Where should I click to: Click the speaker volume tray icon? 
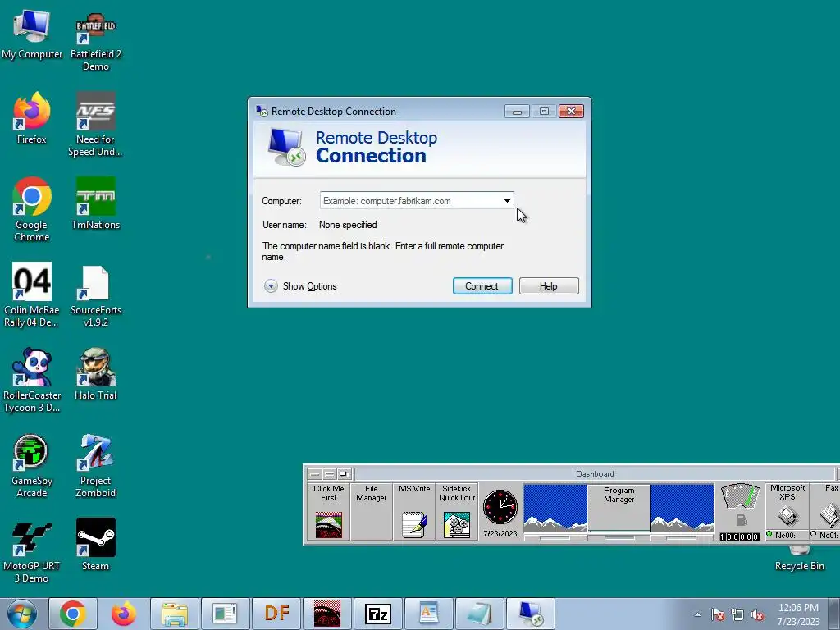[x=757, y=614]
